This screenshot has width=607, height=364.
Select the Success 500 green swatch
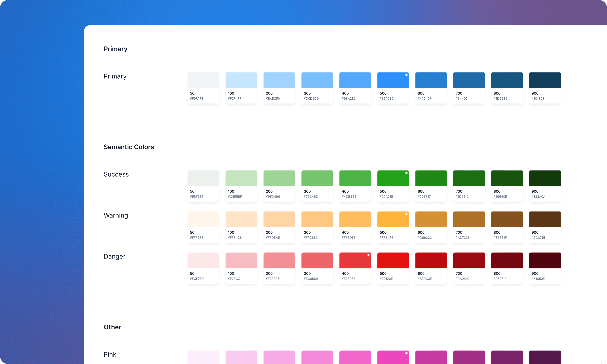click(393, 179)
